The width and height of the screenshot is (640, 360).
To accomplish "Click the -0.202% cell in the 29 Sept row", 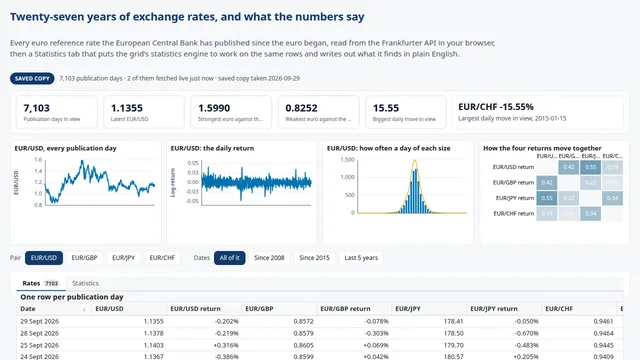I will pos(204,322).
